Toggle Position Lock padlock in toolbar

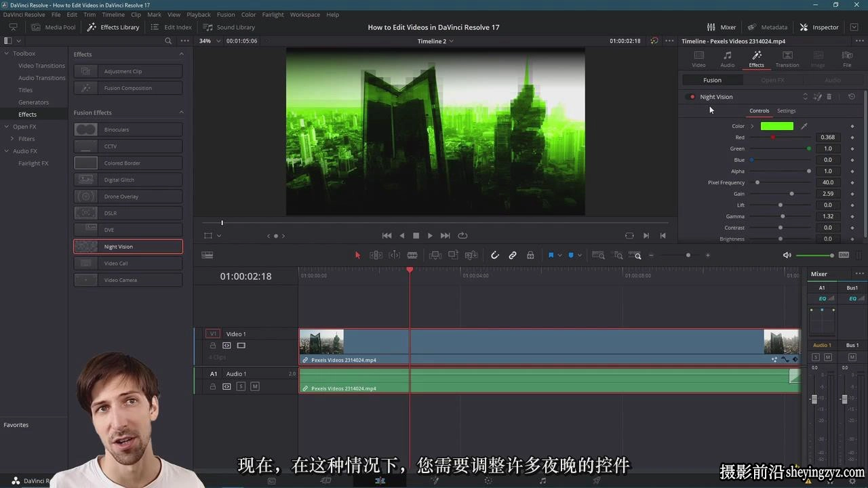tap(530, 256)
